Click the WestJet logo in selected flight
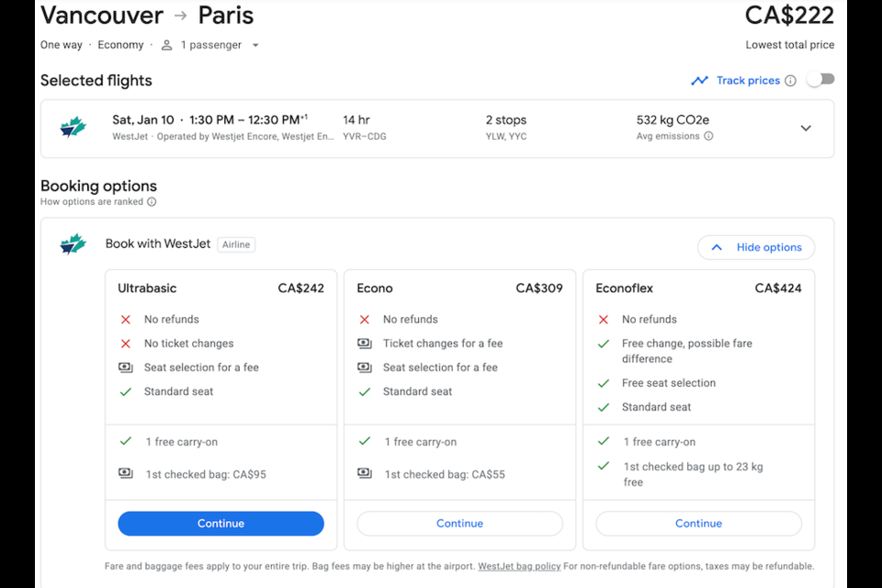 [x=73, y=127]
